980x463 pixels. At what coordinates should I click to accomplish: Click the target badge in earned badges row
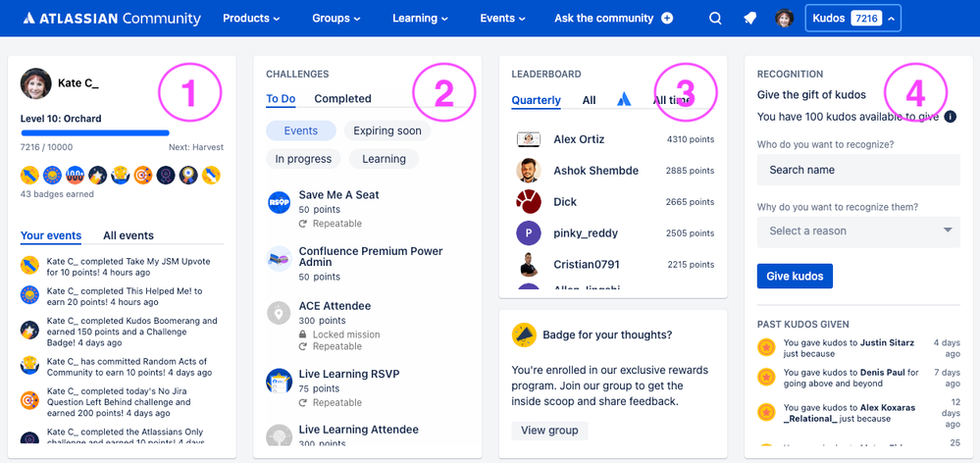(x=143, y=175)
